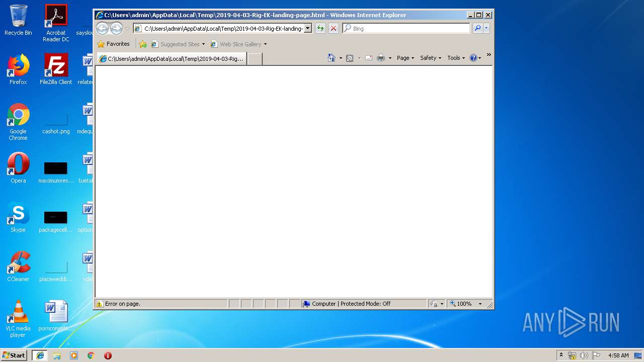Viewport: 644px width, 362px height.
Task: Open VLC media player desktop shortcut
Action: click(18, 319)
